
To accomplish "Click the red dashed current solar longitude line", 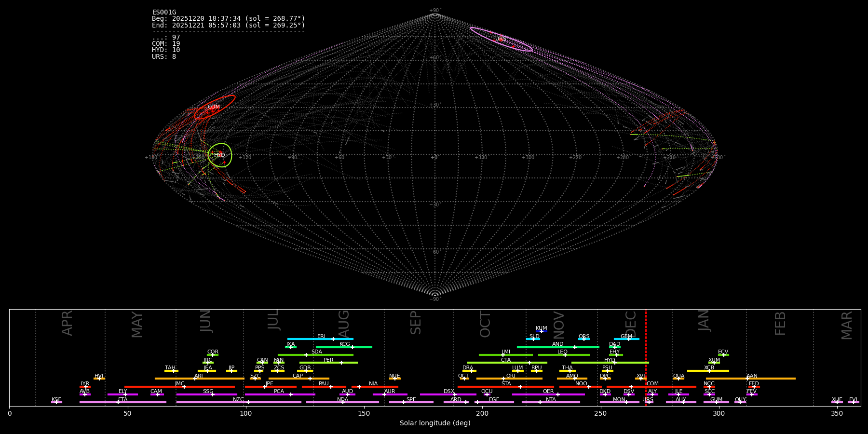I will [646, 357].
